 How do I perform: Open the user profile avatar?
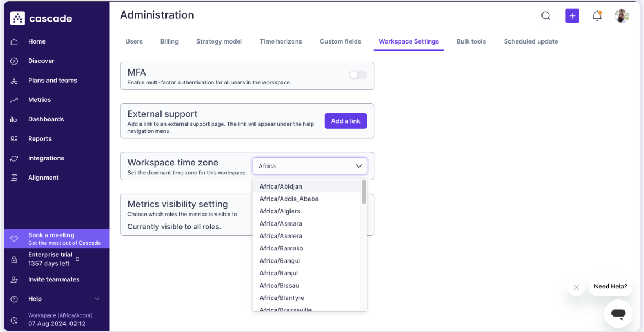coord(622,16)
